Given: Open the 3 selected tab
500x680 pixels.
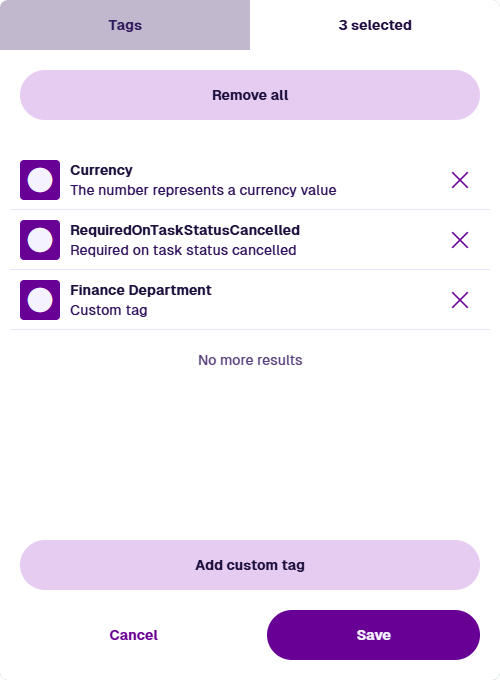Looking at the screenshot, I should click(375, 25).
